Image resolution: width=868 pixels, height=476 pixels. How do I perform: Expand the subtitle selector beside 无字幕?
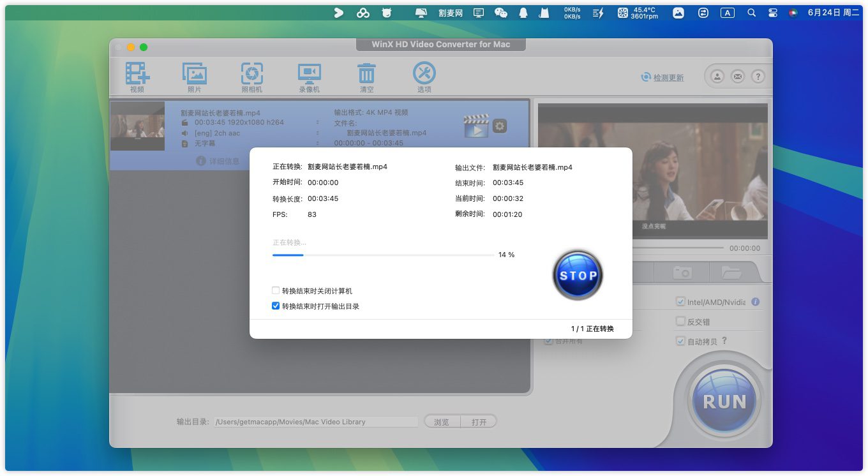318,144
